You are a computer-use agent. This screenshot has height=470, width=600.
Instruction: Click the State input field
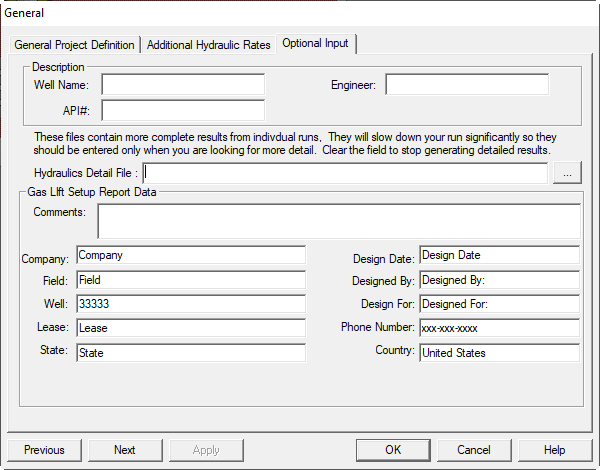(x=191, y=352)
